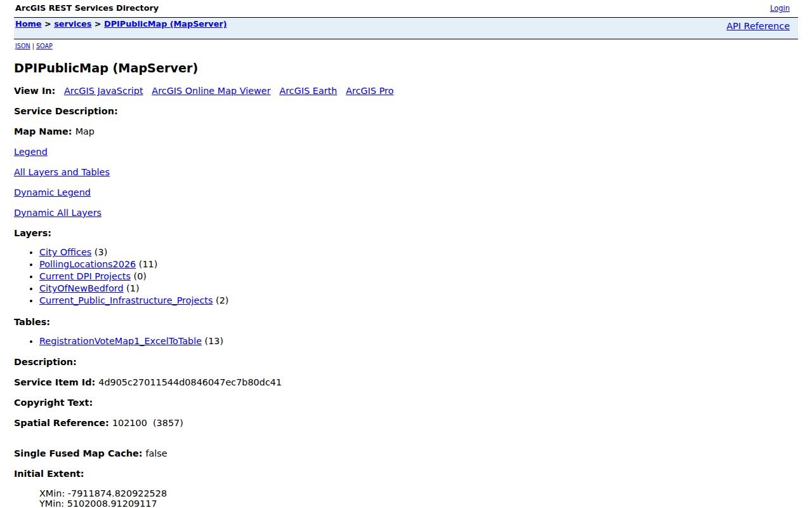812x508 pixels.
Task: Click the 'Tables:' section label
Action: click(x=32, y=322)
